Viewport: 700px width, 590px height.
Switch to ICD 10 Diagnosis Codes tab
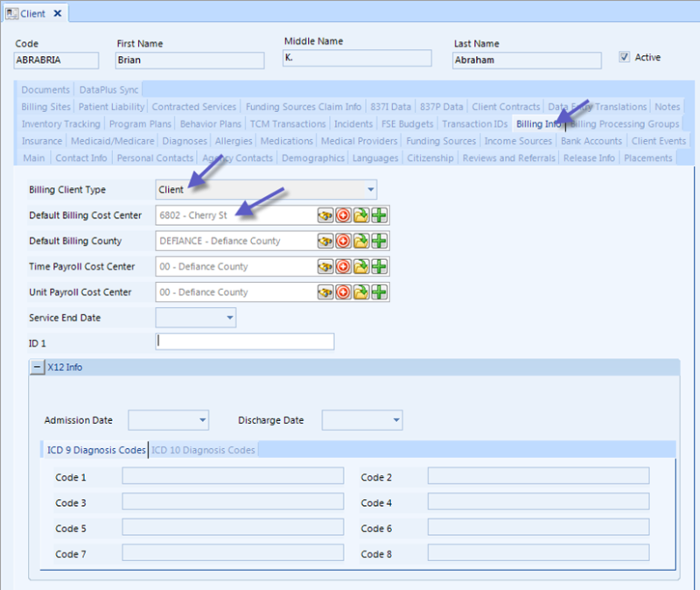pos(203,450)
